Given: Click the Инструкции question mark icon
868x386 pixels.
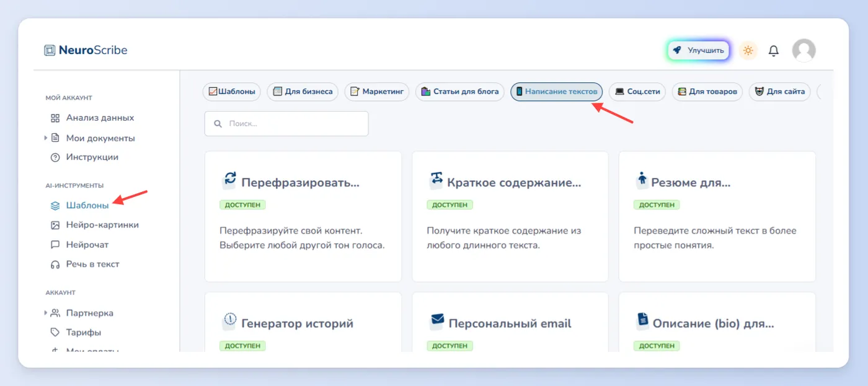Looking at the screenshot, I should click(55, 157).
